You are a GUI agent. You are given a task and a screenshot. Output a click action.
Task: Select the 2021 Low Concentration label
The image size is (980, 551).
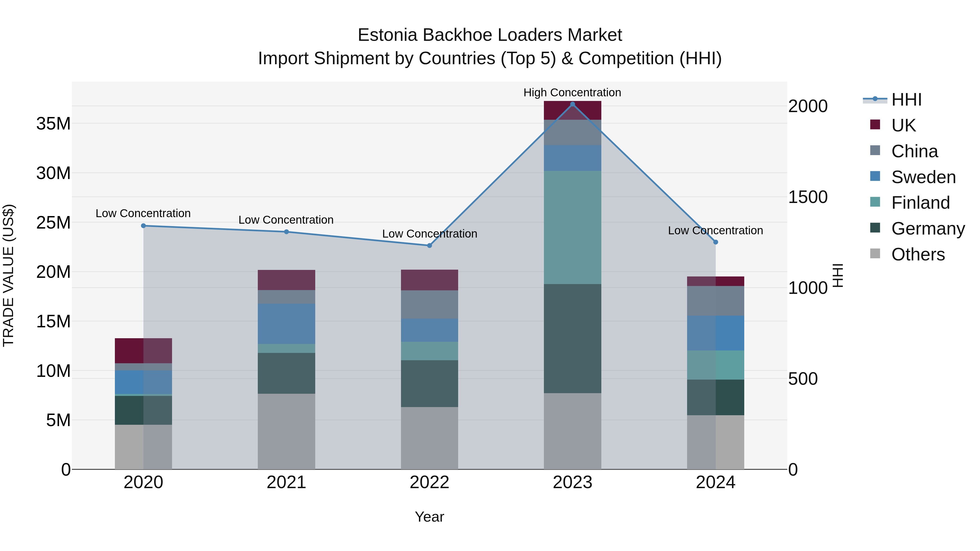click(x=286, y=220)
